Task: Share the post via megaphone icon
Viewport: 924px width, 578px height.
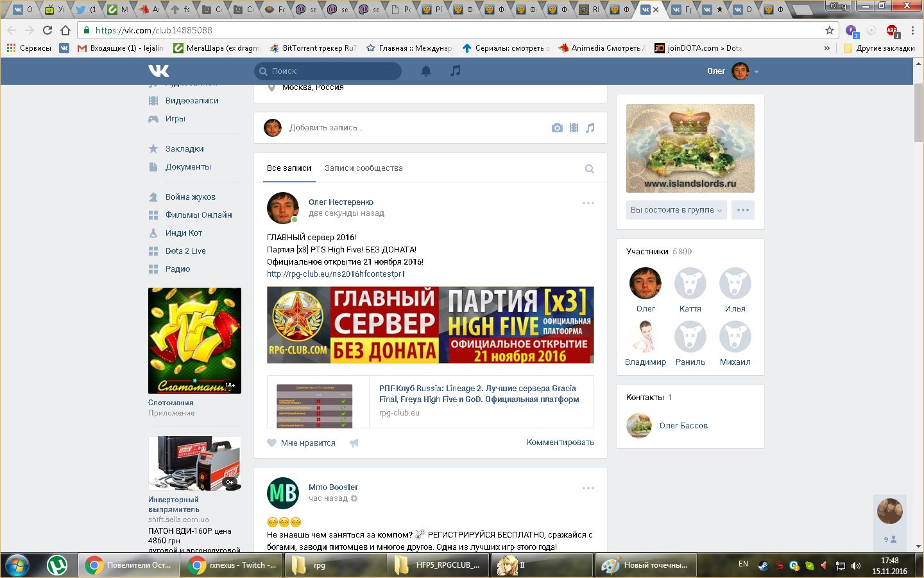Action: 354,442
